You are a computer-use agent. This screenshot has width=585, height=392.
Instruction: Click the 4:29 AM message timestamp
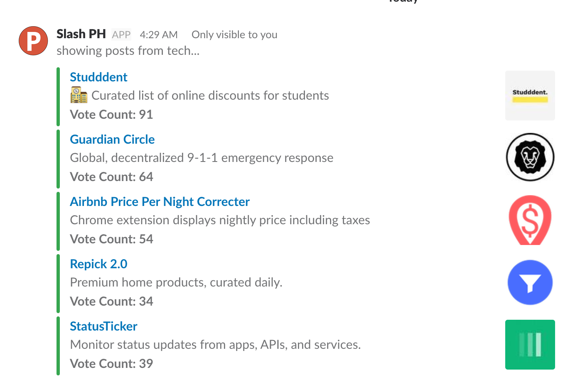tap(159, 35)
